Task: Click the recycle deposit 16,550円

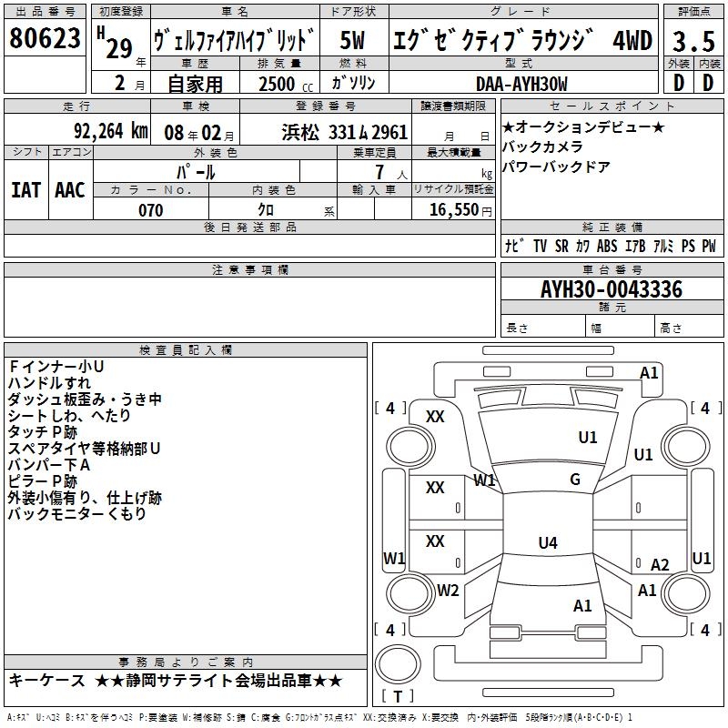Action: pos(460,210)
